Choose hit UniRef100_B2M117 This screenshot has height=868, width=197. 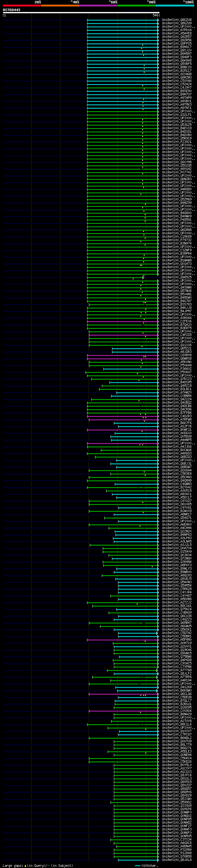[177, 71]
